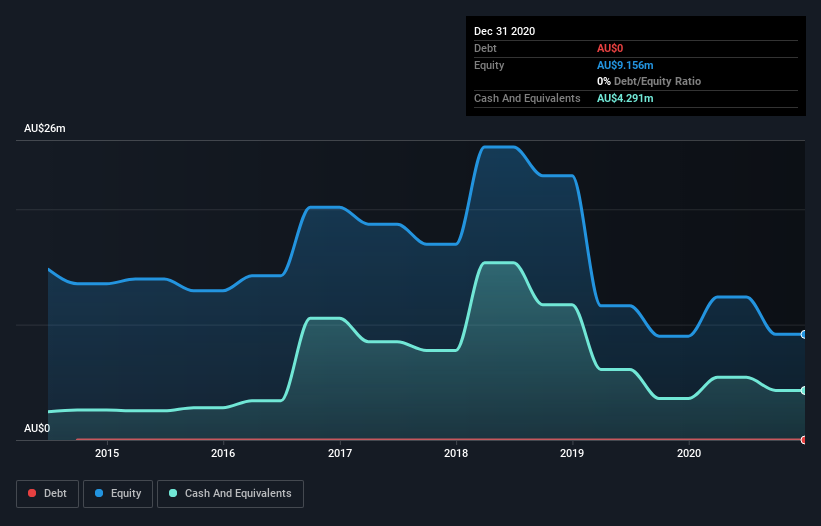The image size is (821, 526).
Task: Click the 2017 axis label
Action: (340, 453)
